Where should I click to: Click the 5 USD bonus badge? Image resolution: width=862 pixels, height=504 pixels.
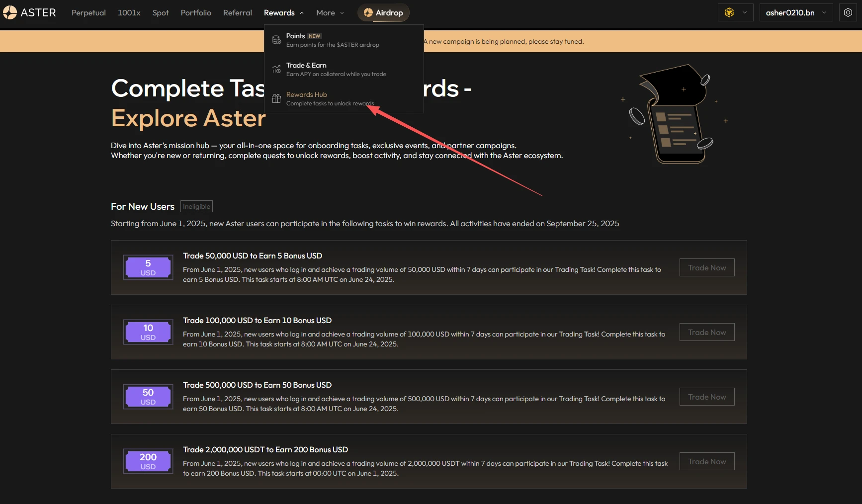pyautogui.click(x=148, y=267)
